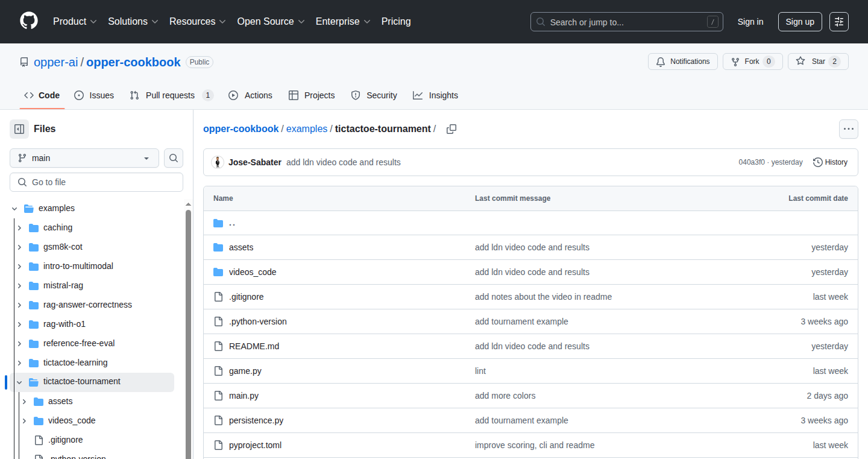Image resolution: width=868 pixels, height=459 pixels.
Task: Click the Sign up button
Action: [800, 22]
